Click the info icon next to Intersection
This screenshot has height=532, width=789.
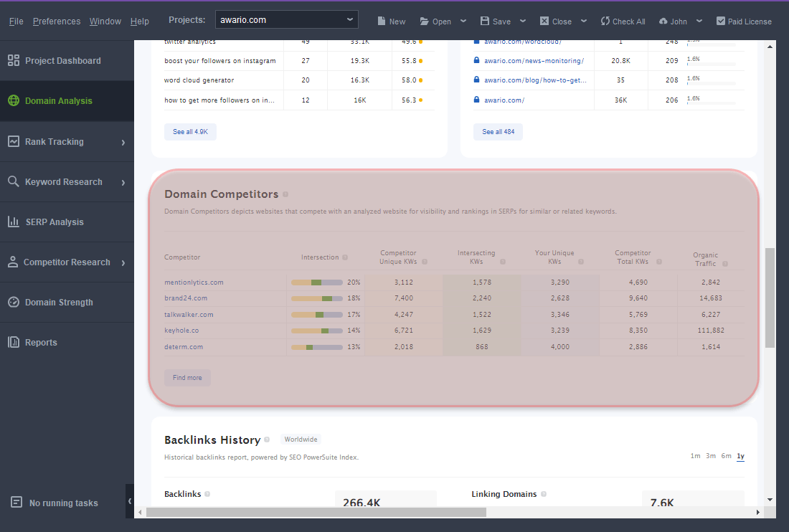point(345,257)
